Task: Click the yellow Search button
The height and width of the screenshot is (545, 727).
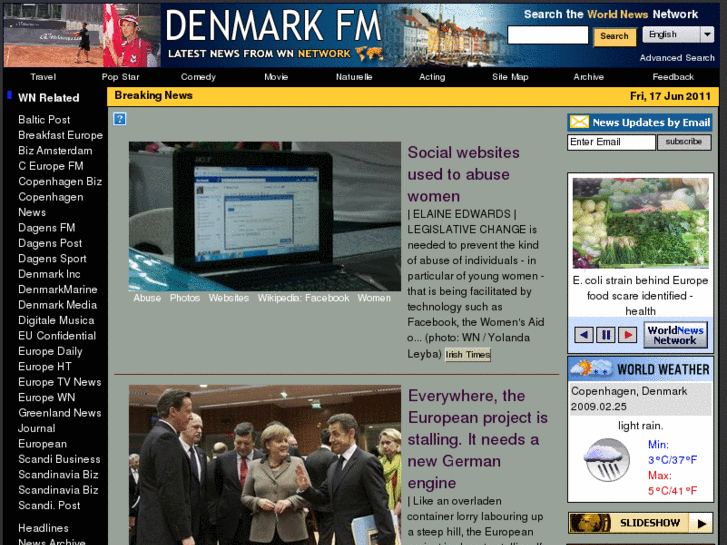Action: pyautogui.click(x=614, y=36)
